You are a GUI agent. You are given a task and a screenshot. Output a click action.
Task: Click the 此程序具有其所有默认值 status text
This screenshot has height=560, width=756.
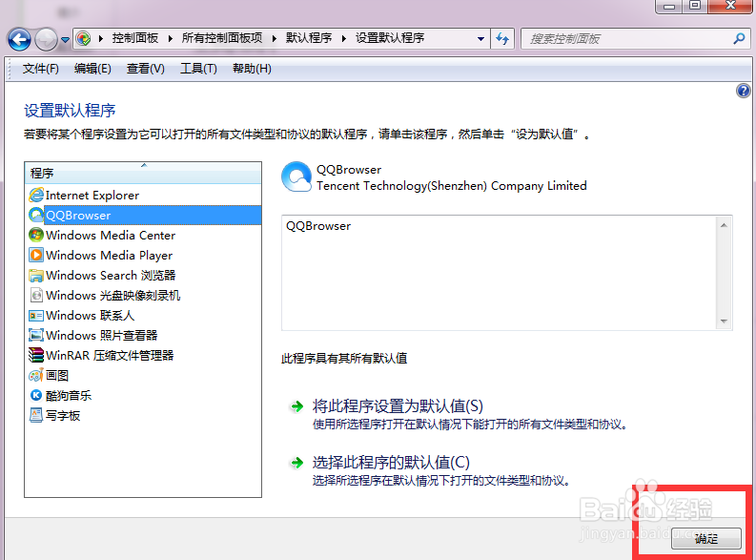coord(344,359)
